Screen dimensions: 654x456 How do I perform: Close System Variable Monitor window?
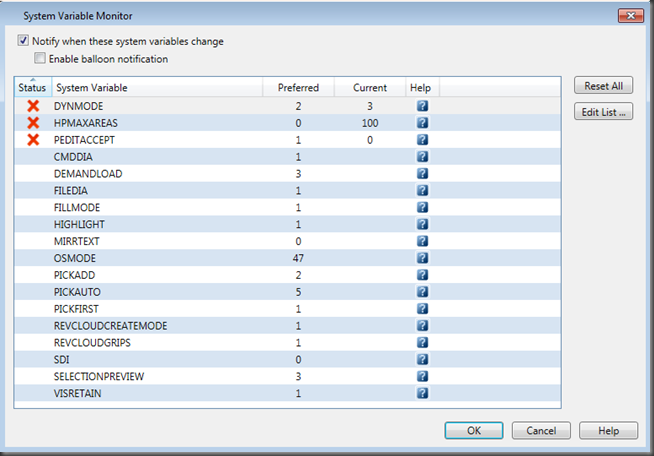pyautogui.click(x=631, y=16)
